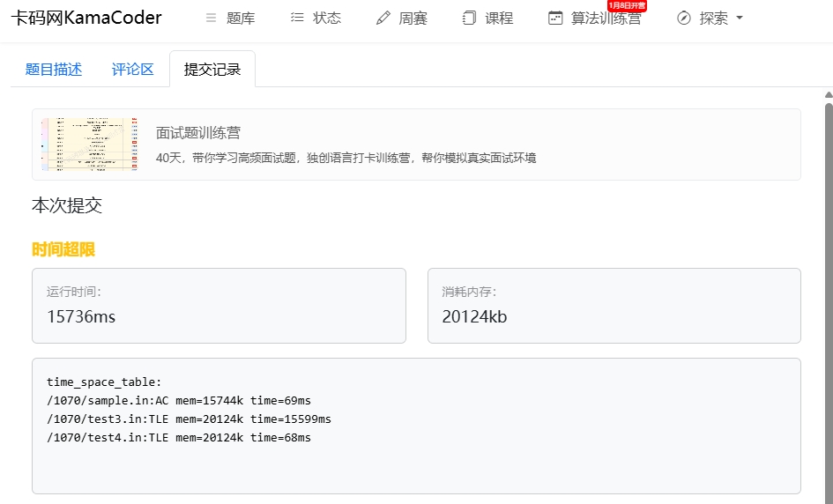Click the 15736ms runtime value

[81, 316]
